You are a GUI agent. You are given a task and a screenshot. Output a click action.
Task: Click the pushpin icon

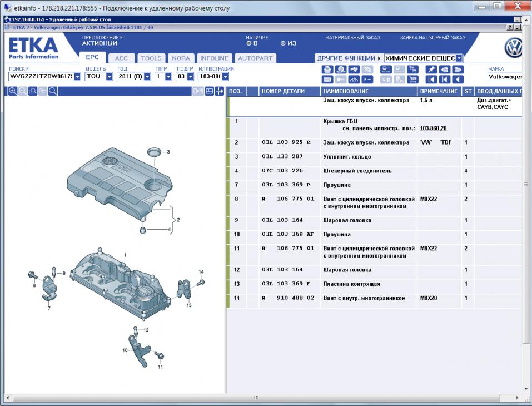click(x=431, y=70)
